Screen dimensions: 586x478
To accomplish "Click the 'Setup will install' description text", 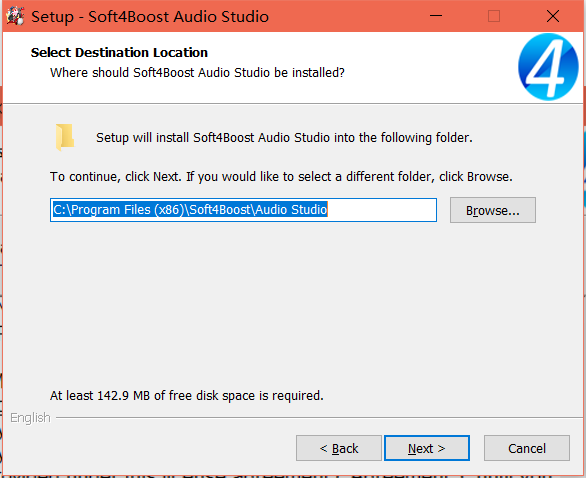I will 284,138.
